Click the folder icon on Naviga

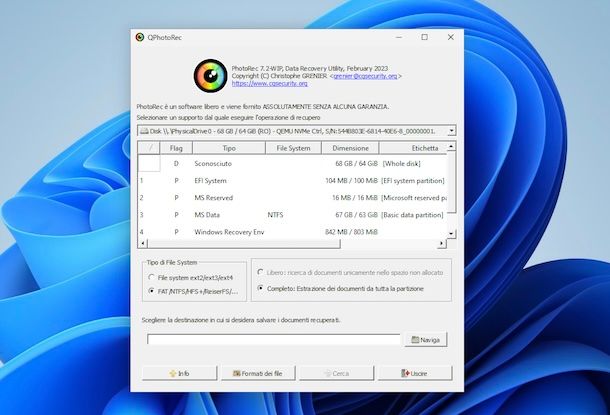coord(415,340)
